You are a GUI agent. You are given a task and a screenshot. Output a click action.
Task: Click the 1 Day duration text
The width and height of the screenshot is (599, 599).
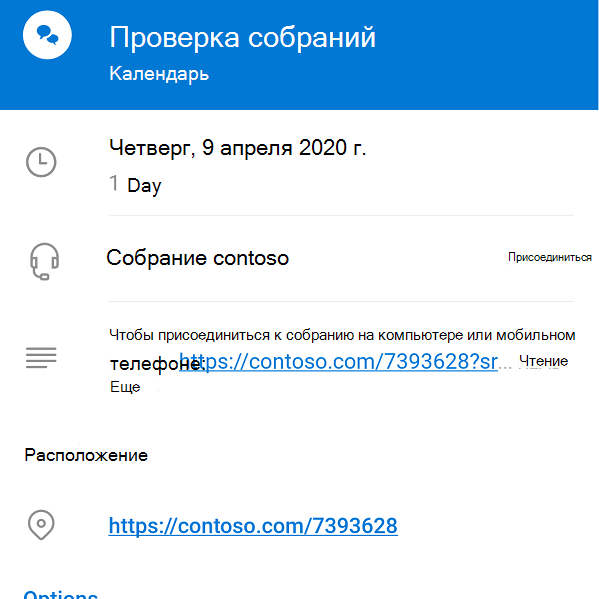[x=135, y=185]
